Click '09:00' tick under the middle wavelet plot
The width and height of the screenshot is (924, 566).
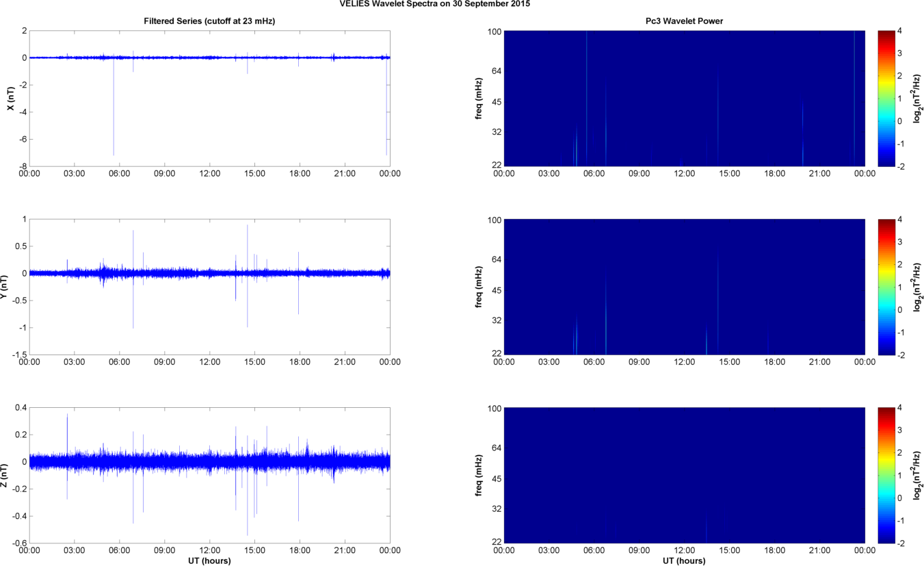pos(639,362)
